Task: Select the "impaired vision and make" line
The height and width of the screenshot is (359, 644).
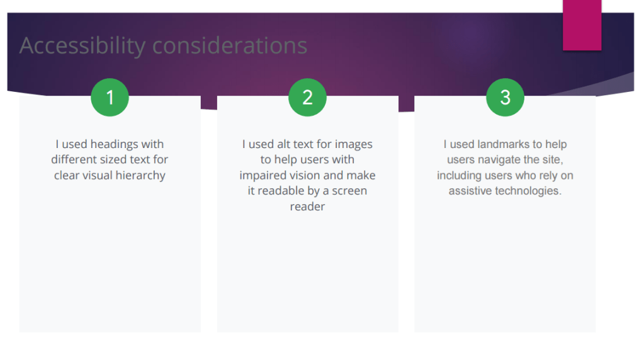Action: point(307,175)
